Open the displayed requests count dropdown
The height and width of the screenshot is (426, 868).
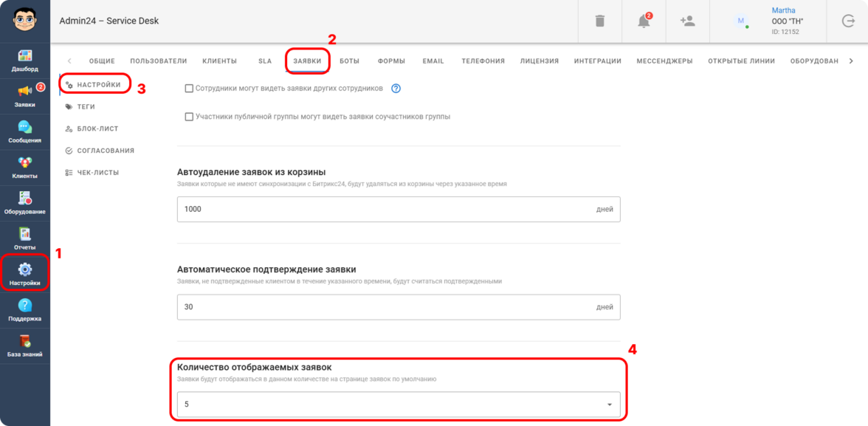click(x=399, y=405)
